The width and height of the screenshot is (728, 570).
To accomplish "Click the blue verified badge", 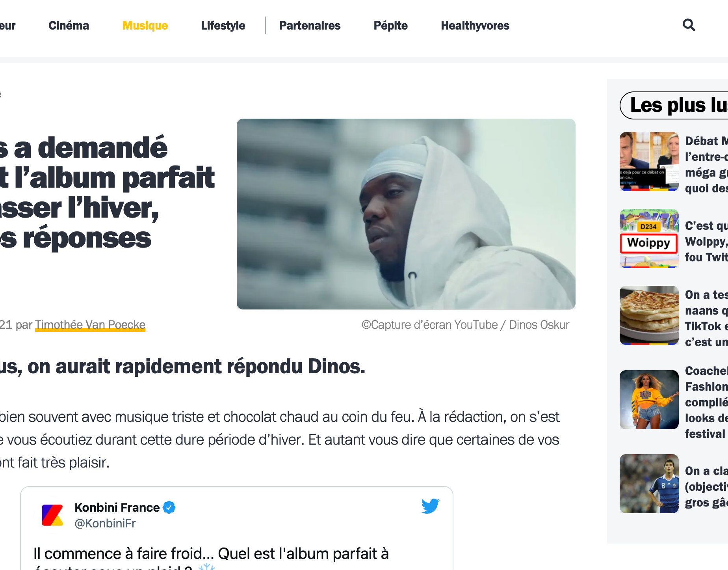I will [x=169, y=507].
